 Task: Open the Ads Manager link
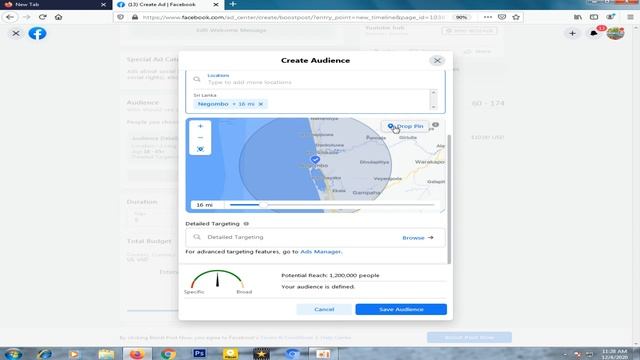[x=320, y=252]
